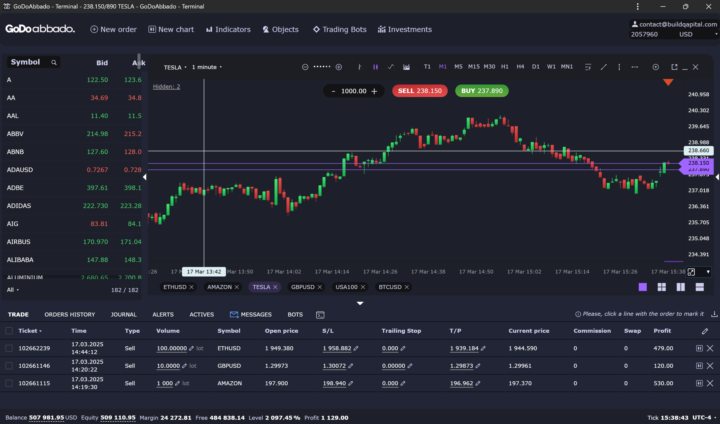Select four-grid chart layout
Screen dimensions: 720x424
pyautogui.click(x=662, y=287)
